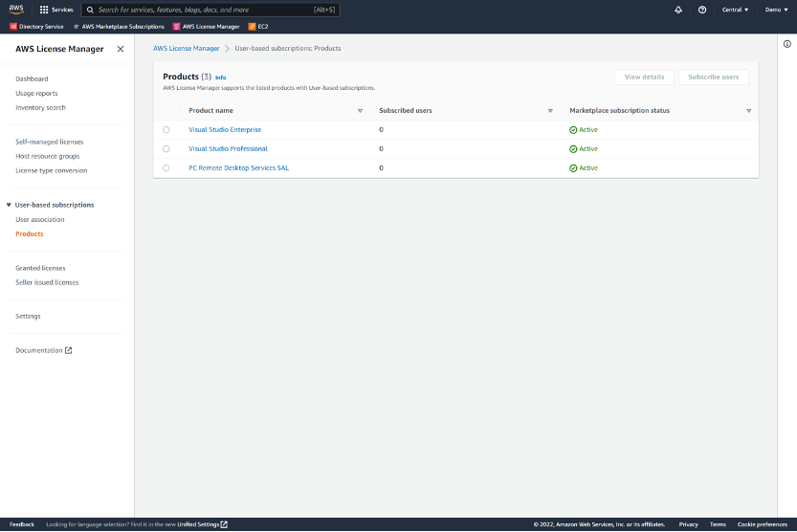Click the Products Info link
This screenshot has width=797, height=532.
[221, 78]
